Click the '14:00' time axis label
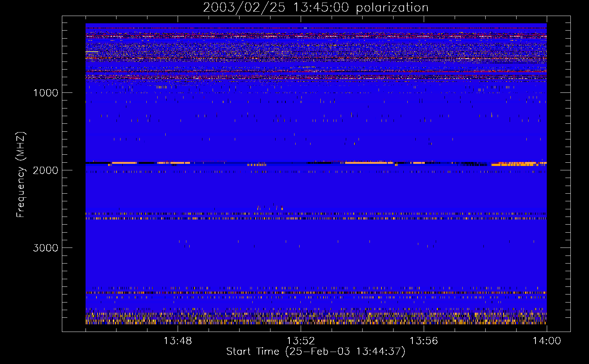 pos(547,341)
